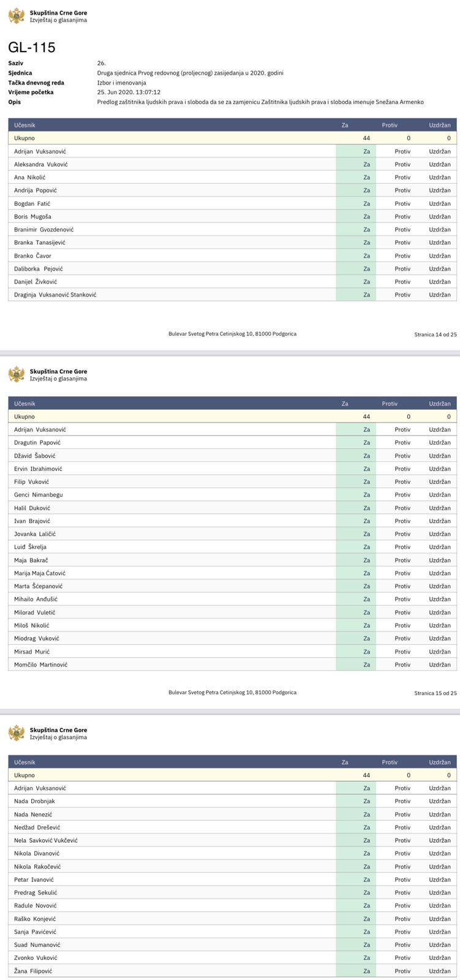Click the name Genci Nimanbegu
This screenshot has width=460, height=980.
pyautogui.click(x=39, y=494)
